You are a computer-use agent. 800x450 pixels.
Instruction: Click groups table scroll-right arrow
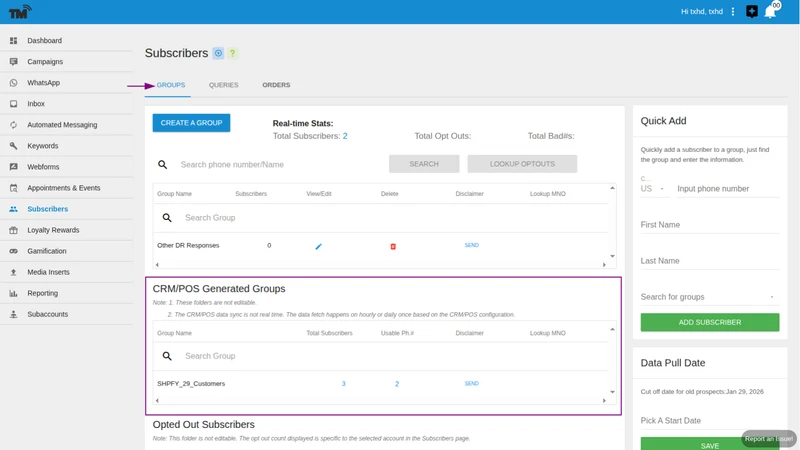[x=604, y=265]
